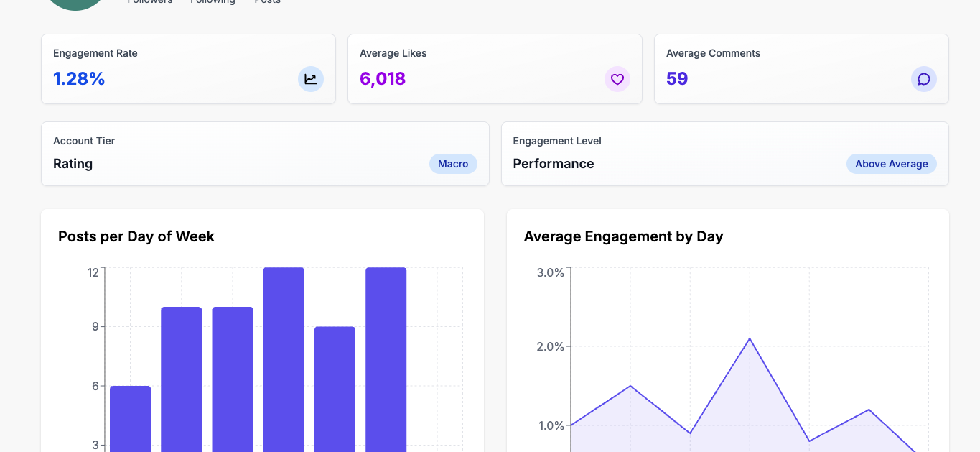The width and height of the screenshot is (980, 452).
Task: Click the Posts per Day of Week heading
Action: click(136, 236)
